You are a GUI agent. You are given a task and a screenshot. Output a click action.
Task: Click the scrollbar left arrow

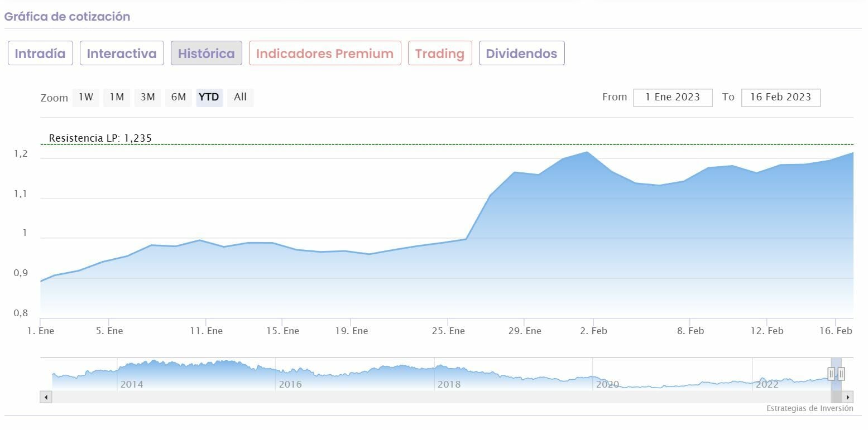(x=46, y=397)
